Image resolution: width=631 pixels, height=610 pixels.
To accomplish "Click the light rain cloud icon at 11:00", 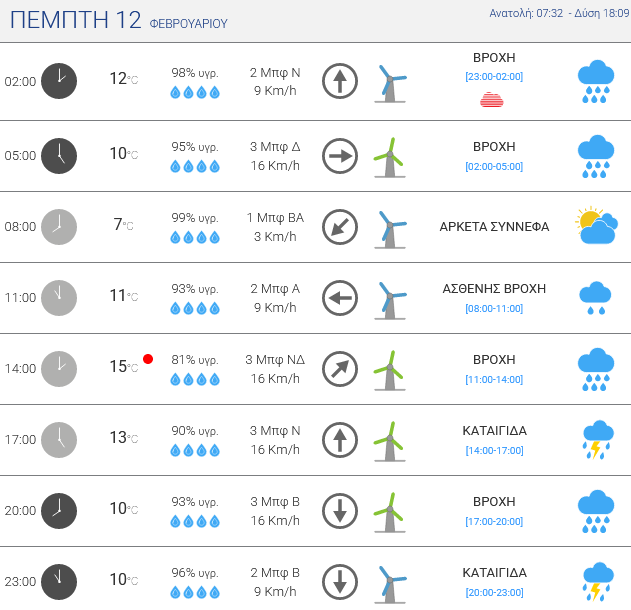I will tap(595, 298).
